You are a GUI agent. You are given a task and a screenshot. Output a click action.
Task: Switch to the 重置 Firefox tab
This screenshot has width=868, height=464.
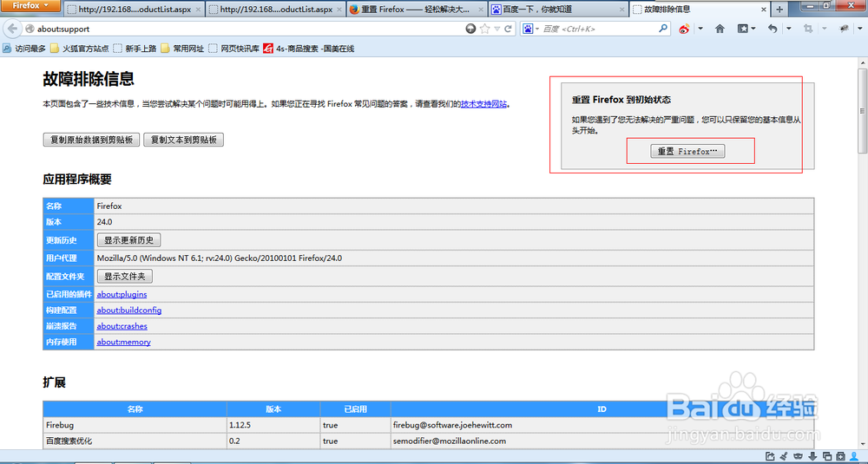click(418, 10)
